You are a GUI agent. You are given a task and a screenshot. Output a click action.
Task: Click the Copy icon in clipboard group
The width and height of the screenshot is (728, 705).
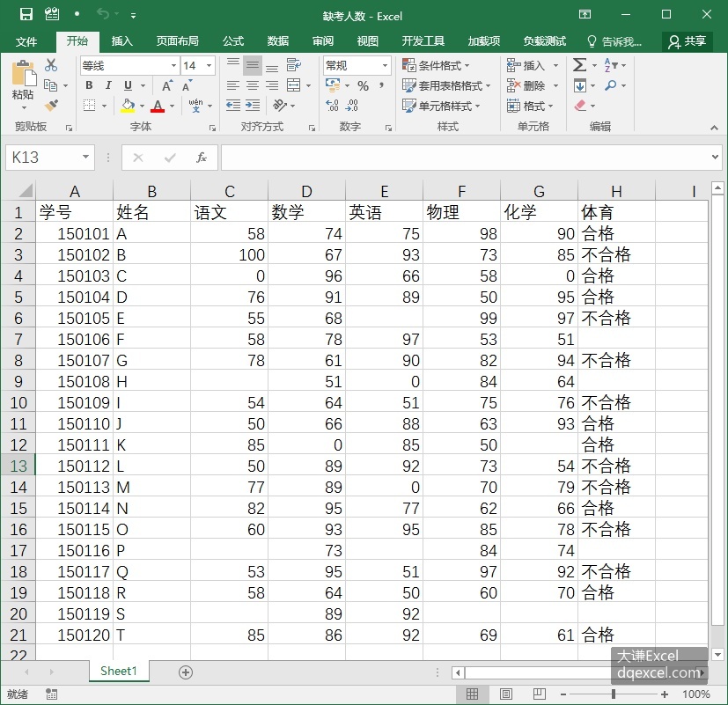(x=50, y=85)
